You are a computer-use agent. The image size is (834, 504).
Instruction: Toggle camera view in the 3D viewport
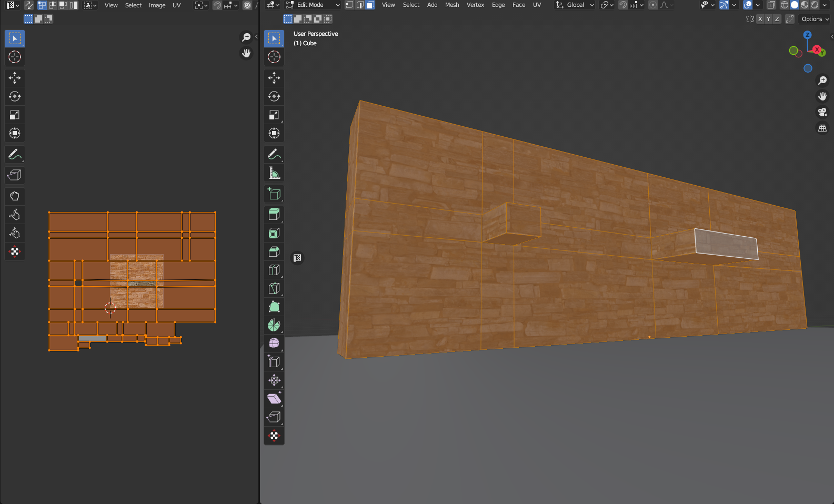tap(822, 112)
